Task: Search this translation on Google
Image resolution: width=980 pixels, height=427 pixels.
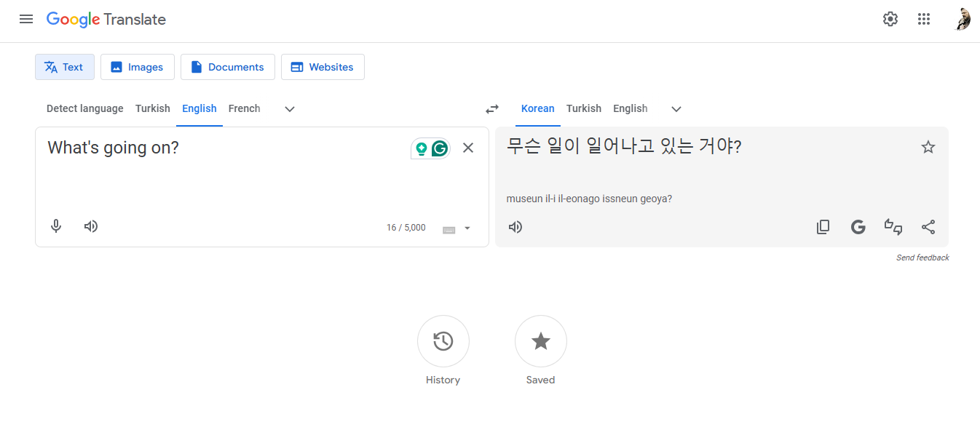Action: tap(858, 226)
